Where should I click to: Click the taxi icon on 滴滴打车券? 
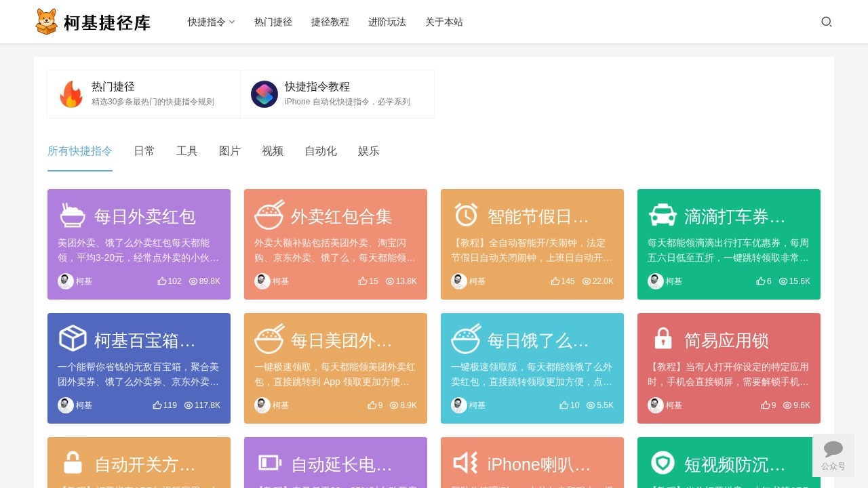tap(663, 215)
